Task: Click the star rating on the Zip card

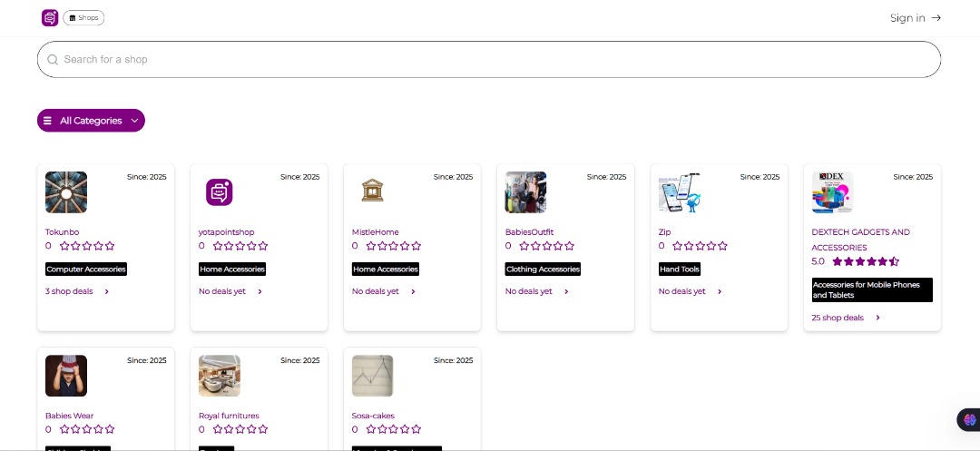Action: [700, 246]
